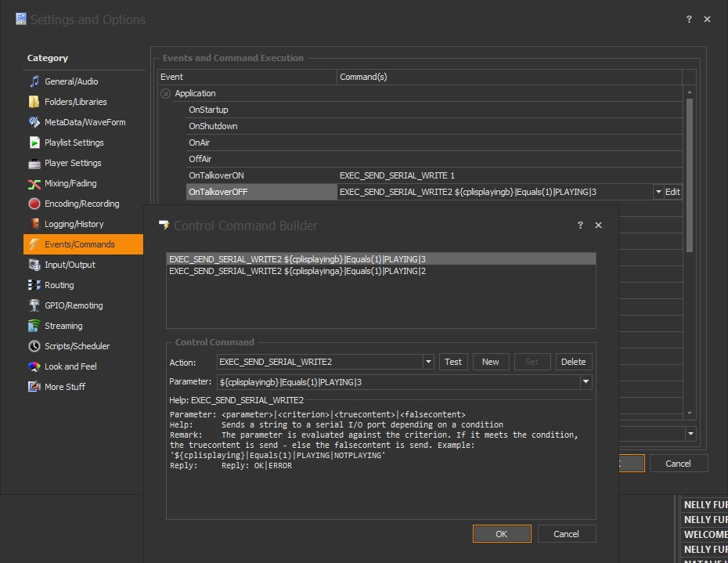Cancel the Settings and Options dialog
This screenshot has width=728, height=563.
click(679, 463)
